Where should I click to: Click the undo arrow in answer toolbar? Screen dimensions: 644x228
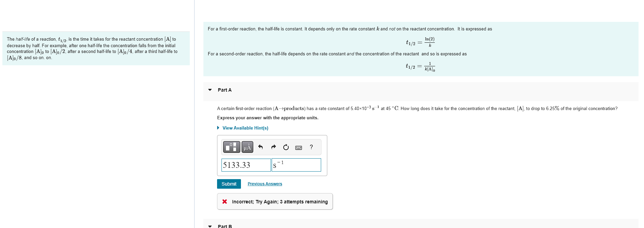pos(260,147)
